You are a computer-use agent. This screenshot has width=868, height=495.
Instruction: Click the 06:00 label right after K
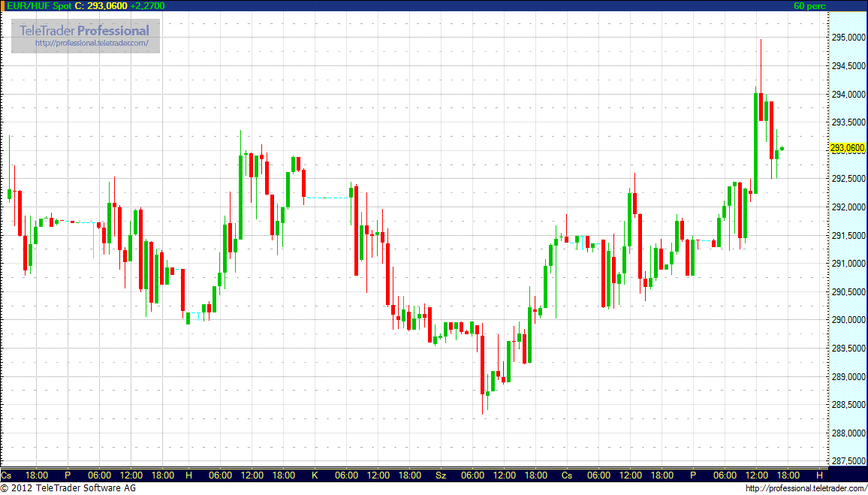coord(347,475)
